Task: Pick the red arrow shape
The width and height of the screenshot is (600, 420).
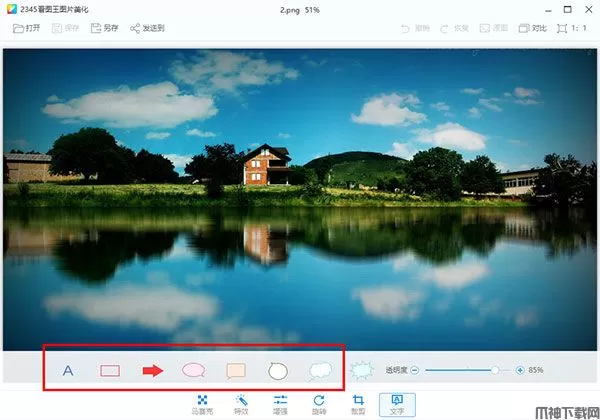Action: 152,371
